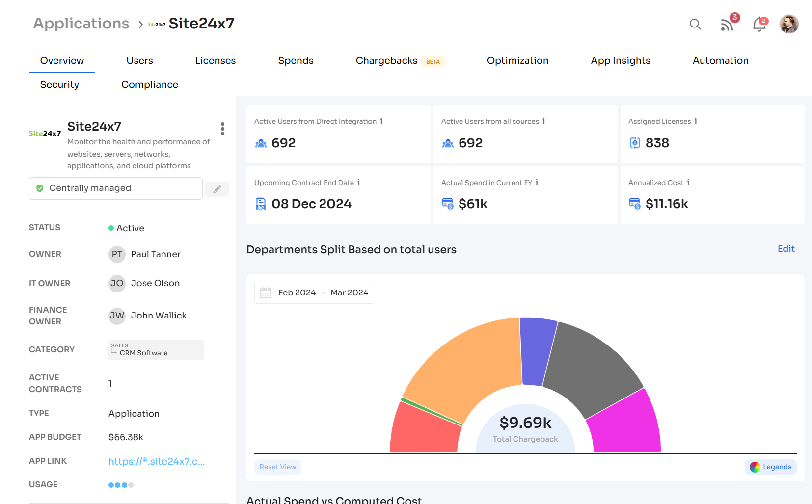Click the cost icon next to $11.16k
Viewport: 812px width, 504px height.
click(635, 204)
